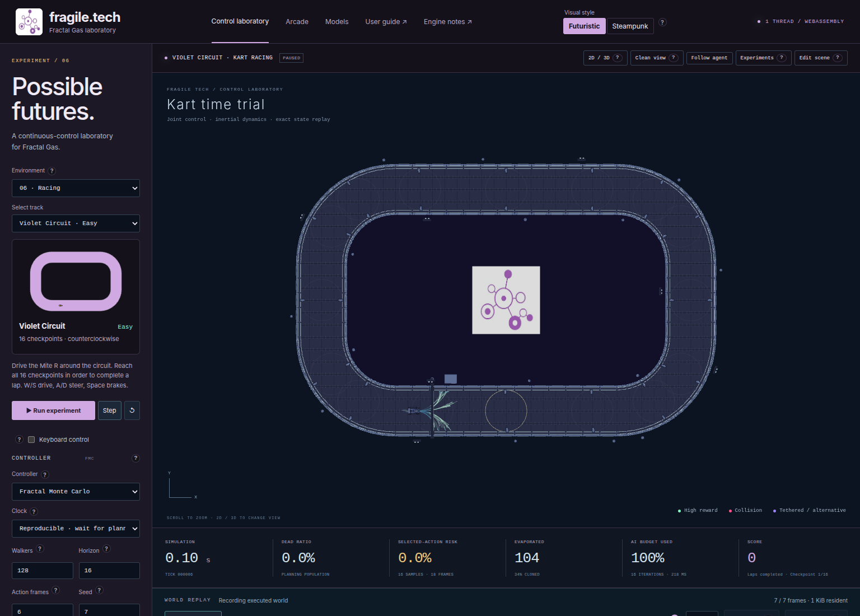Click the Walkers input field 128

point(42,571)
